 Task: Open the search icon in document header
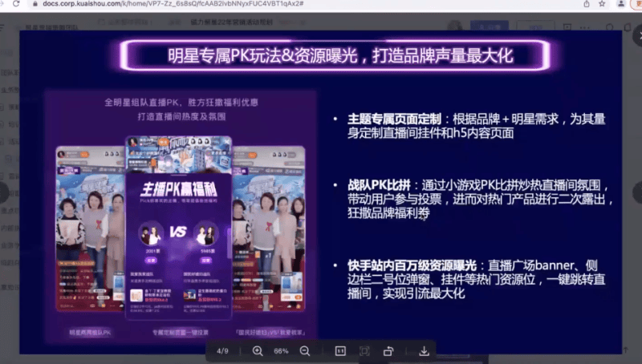(610, 27)
